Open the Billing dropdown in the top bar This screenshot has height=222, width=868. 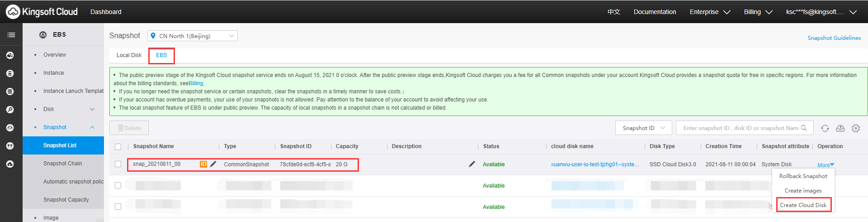pos(758,12)
